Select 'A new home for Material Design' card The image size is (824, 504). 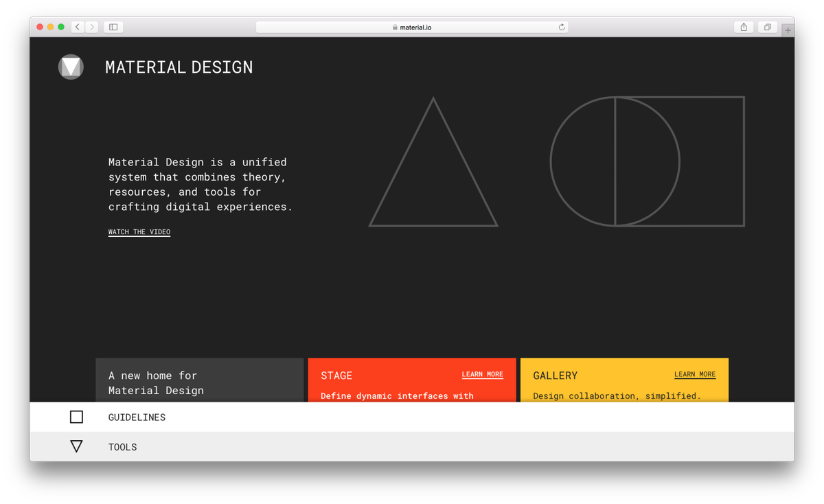[x=199, y=380]
